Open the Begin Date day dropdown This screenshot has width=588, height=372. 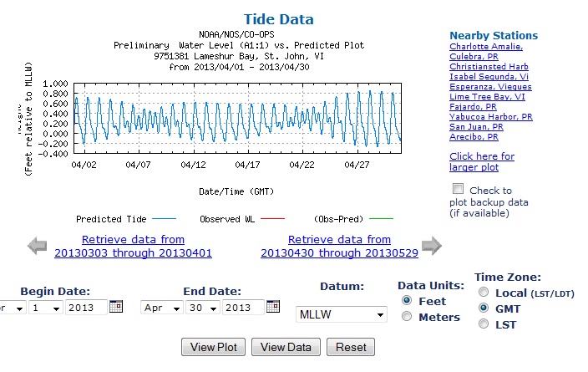pyautogui.click(x=43, y=308)
